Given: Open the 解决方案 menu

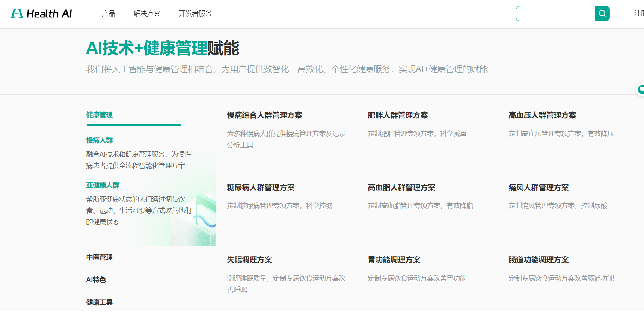Looking at the screenshot, I should pyautogui.click(x=147, y=13).
